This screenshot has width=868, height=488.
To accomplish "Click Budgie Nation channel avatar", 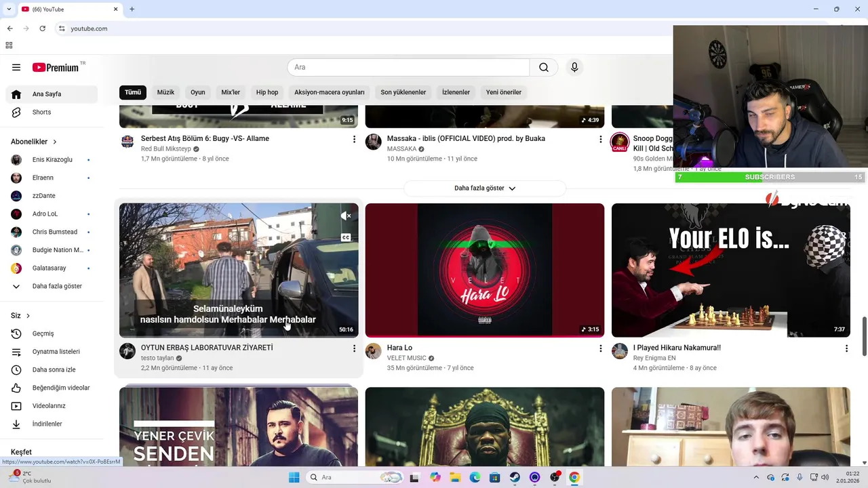I will coord(16,250).
